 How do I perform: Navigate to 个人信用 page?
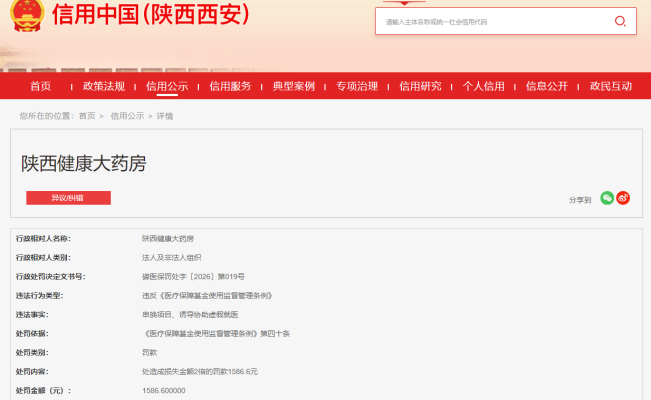(483, 86)
